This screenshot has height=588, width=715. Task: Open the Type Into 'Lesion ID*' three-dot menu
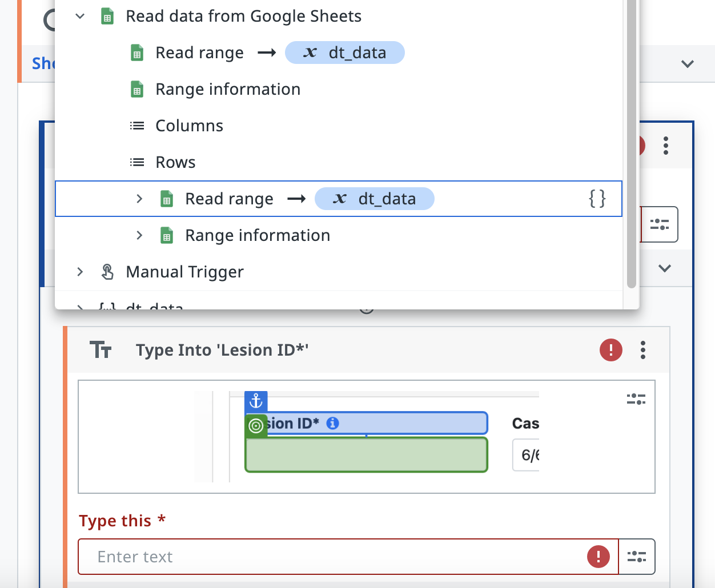[x=643, y=350]
